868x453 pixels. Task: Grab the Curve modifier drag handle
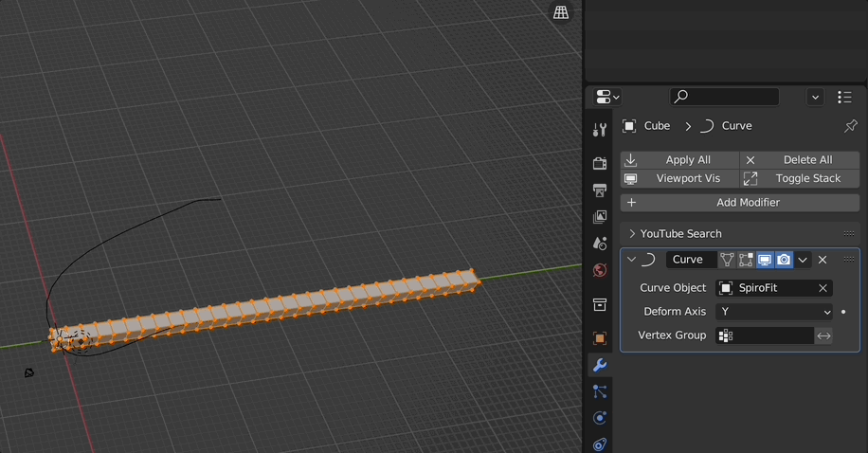[x=849, y=259]
